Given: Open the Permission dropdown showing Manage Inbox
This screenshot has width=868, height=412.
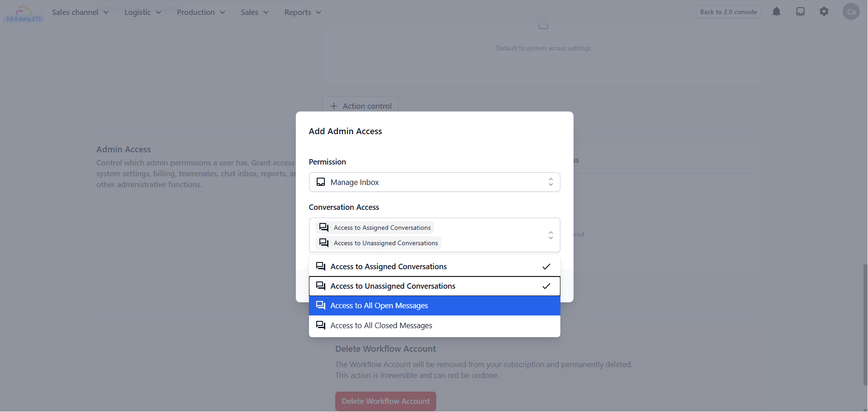Looking at the screenshot, I should pos(434,182).
